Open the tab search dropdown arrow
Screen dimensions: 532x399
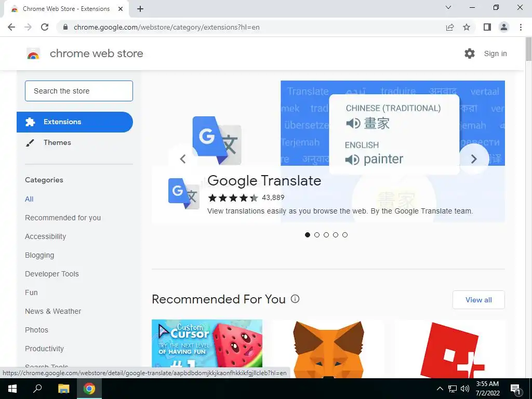(x=448, y=7)
